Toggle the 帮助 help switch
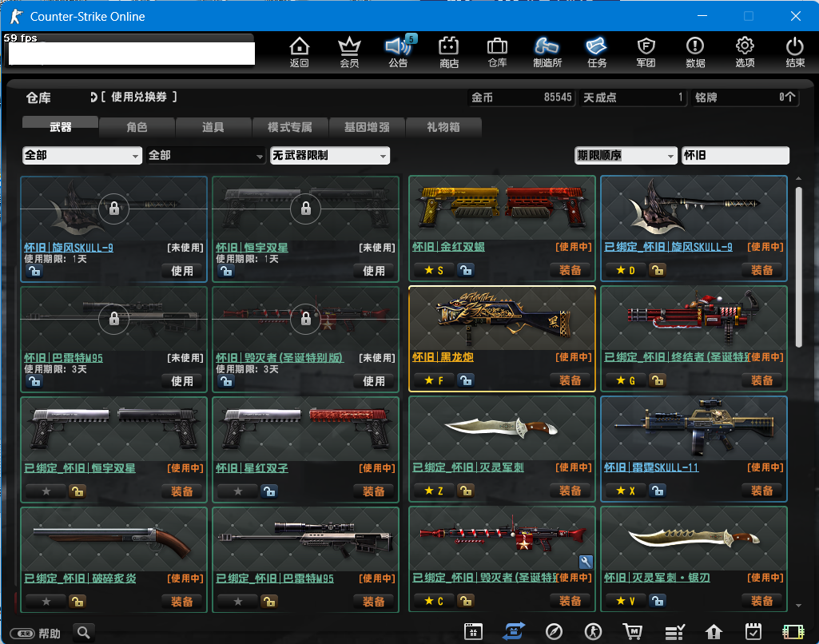This screenshot has height=644, width=819. click(22, 634)
